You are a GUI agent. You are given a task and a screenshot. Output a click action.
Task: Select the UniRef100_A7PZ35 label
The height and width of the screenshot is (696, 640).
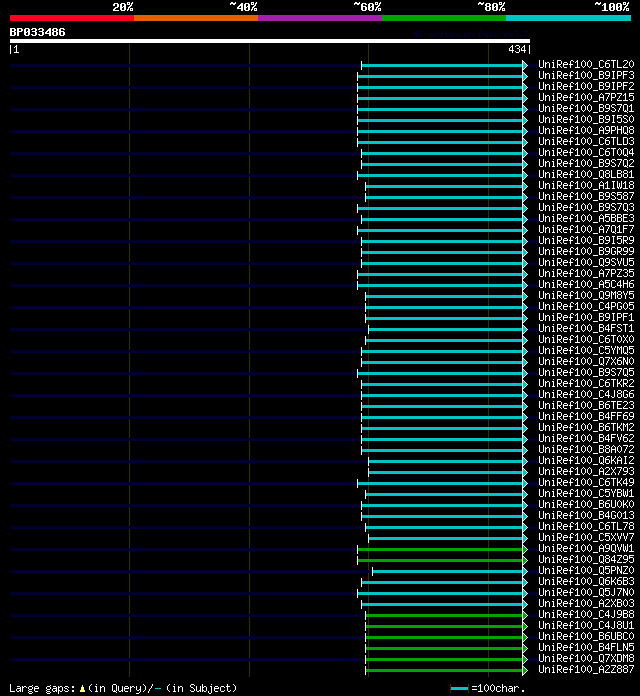tap(586, 273)
